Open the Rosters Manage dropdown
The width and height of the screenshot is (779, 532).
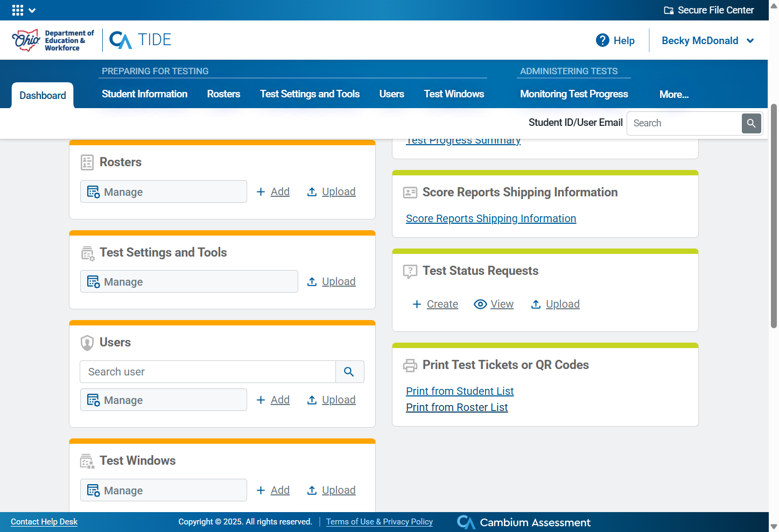click(x=164, y=191)
